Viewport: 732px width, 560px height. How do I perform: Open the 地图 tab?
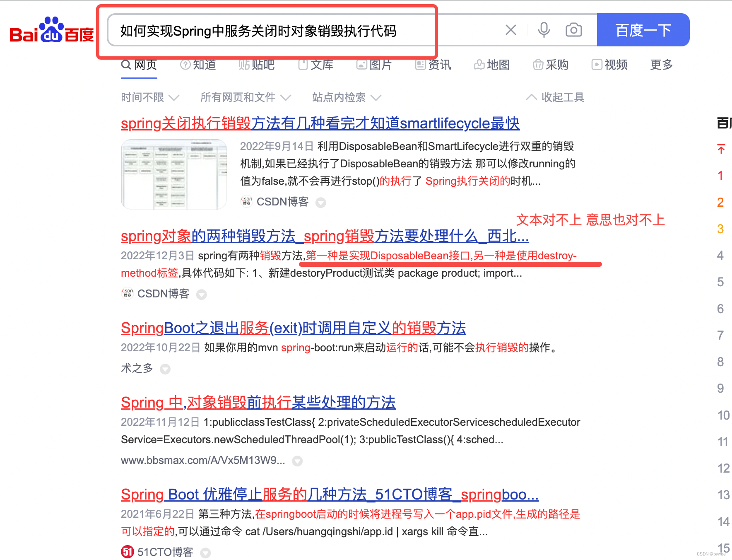pyautogui.click(x=492, y=65)
